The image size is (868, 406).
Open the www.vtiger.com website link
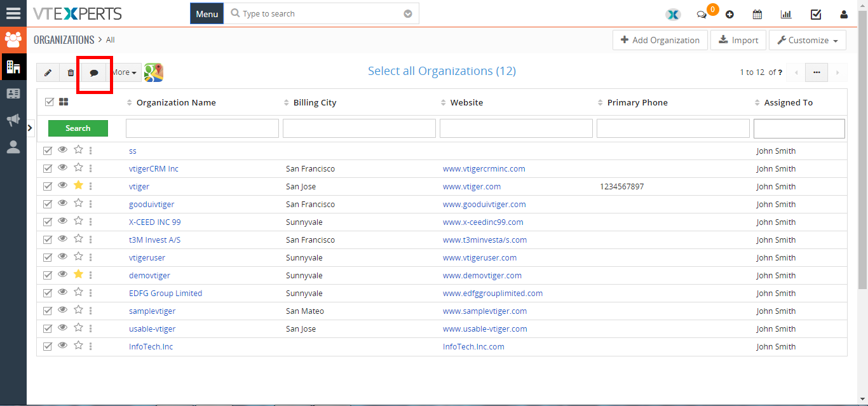pyautogui.click(x=471, y=187)
